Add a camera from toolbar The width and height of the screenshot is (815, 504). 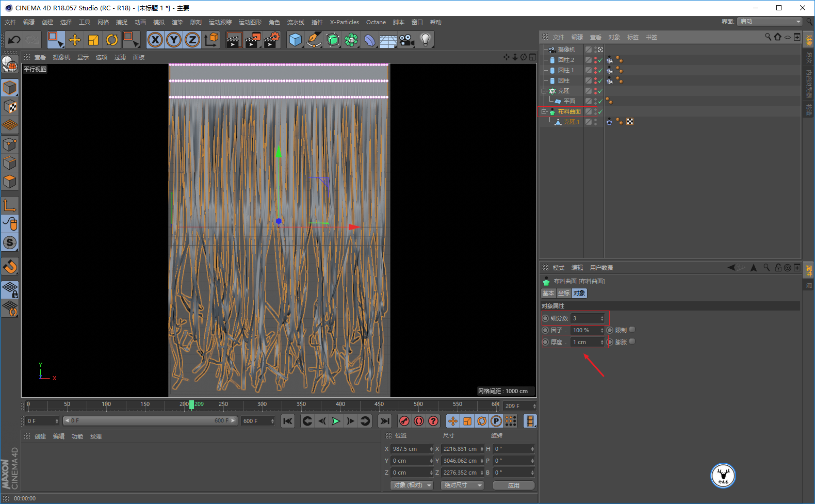point(407,40)
